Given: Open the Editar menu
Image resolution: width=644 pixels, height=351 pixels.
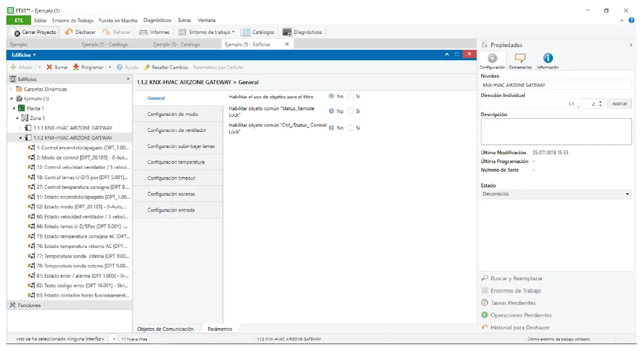Looking at the screenshot, I should (x=41, y=21).
